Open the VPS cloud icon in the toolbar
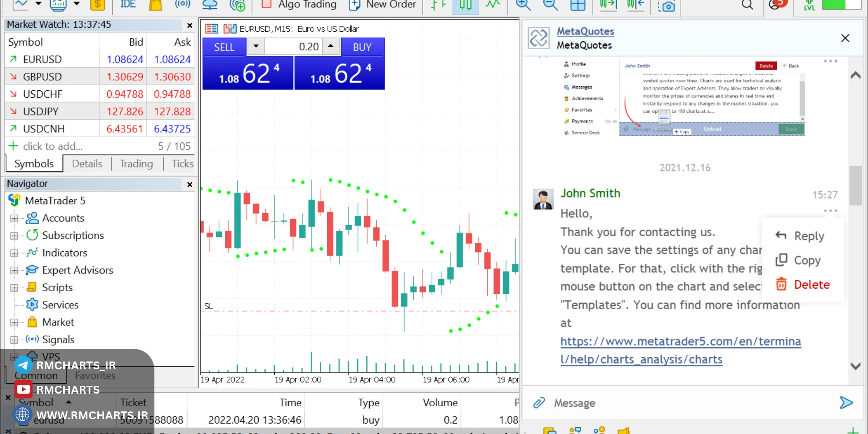The width and height of the screenshot is (868, 434). point(210,5)
